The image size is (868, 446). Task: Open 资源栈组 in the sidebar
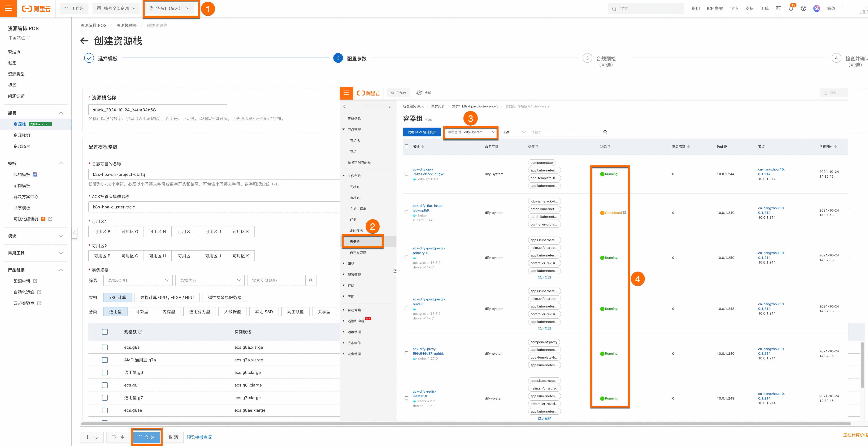[22, 135]
